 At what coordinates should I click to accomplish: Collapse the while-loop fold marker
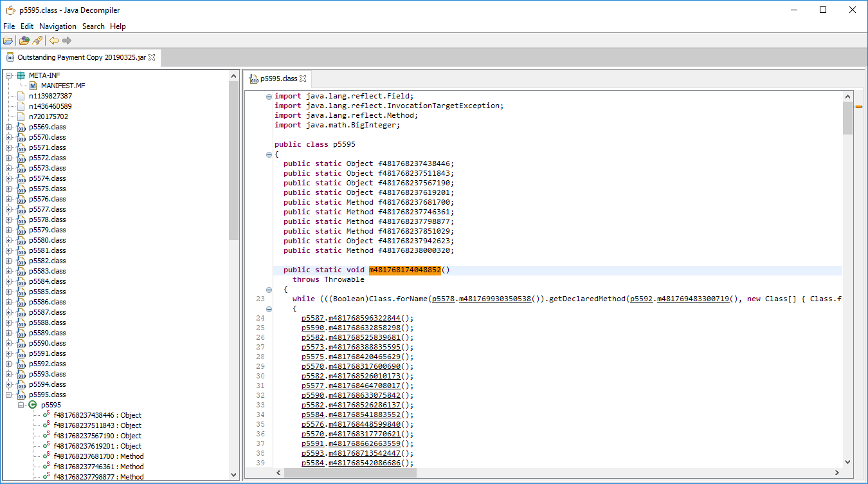click(269, 309)
